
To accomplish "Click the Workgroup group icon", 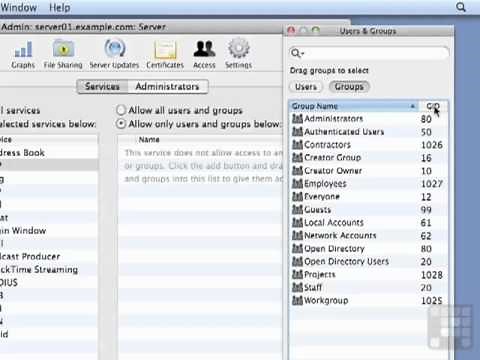I will click(x=297, y=300).
